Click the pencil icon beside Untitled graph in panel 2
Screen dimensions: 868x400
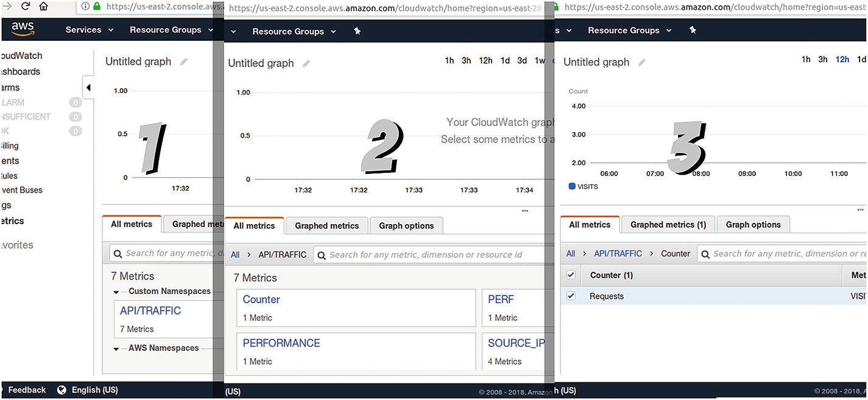pyautogui.click(x=306, y=63)
